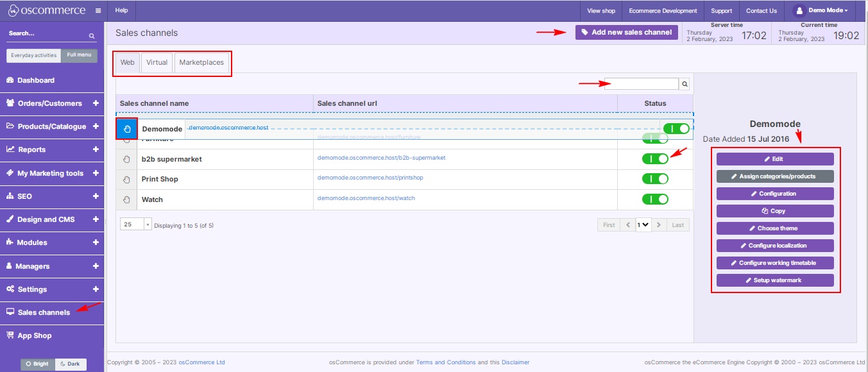Jump to the Last page
868x372 pixels.
point(678,225)
